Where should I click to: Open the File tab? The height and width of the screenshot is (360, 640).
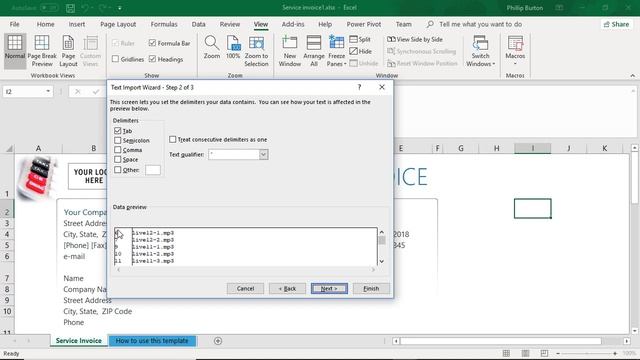pyautogui.click(x=15, y=24)
